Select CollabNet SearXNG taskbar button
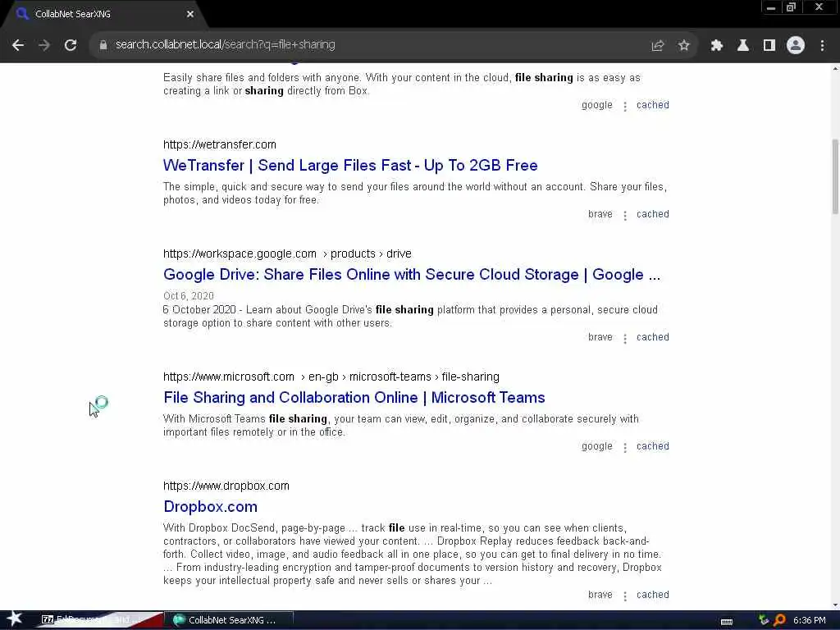The image size is (840, 630). (x=231, y=620)
